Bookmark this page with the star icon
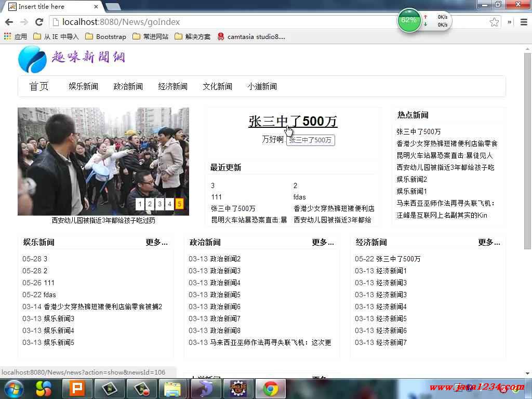Viewport: 532px width, 399px height. tap(494, 22)
